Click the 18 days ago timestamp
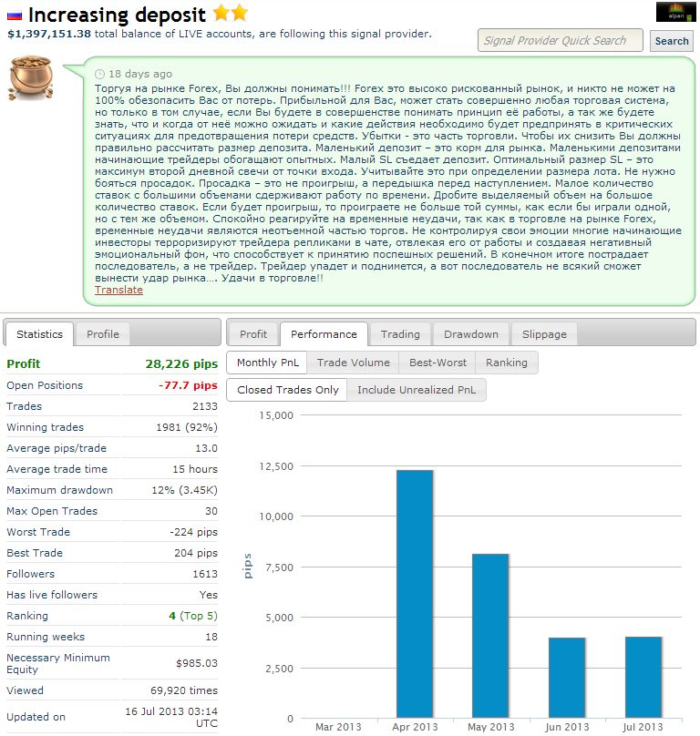This screenshot has height=736, width=700. (x=140, y=74)
